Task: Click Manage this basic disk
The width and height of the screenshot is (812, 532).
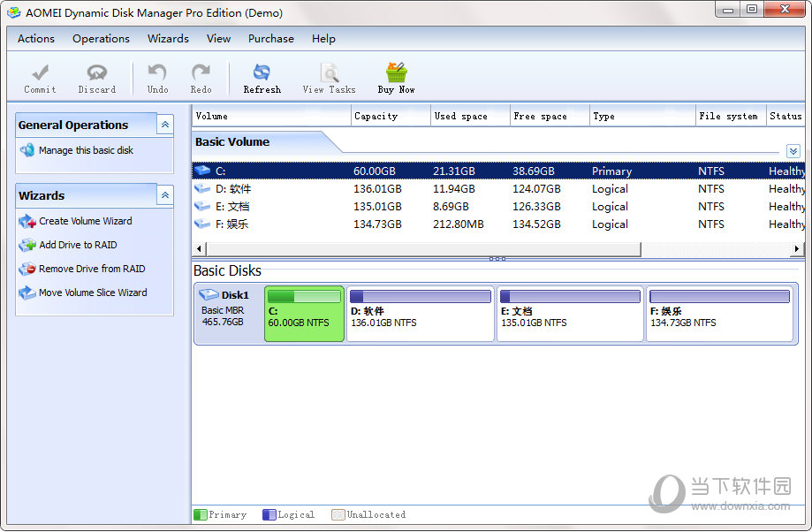Action: pos(86,150)
